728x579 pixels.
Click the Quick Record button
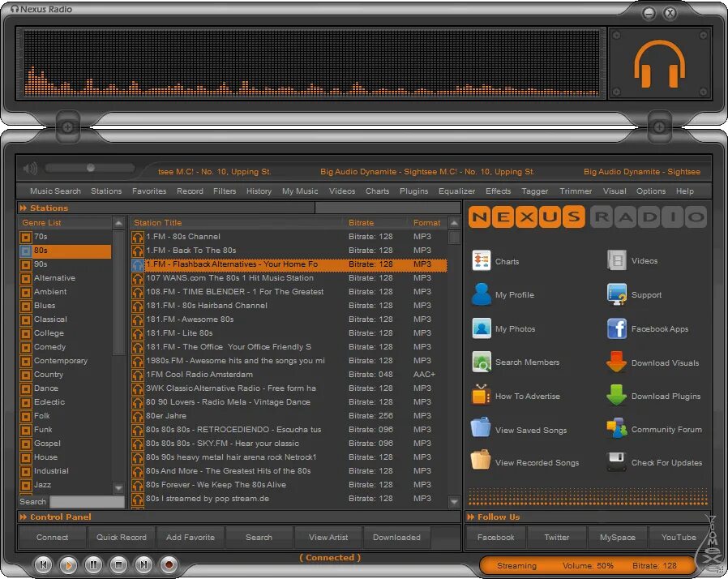[121, 537]
